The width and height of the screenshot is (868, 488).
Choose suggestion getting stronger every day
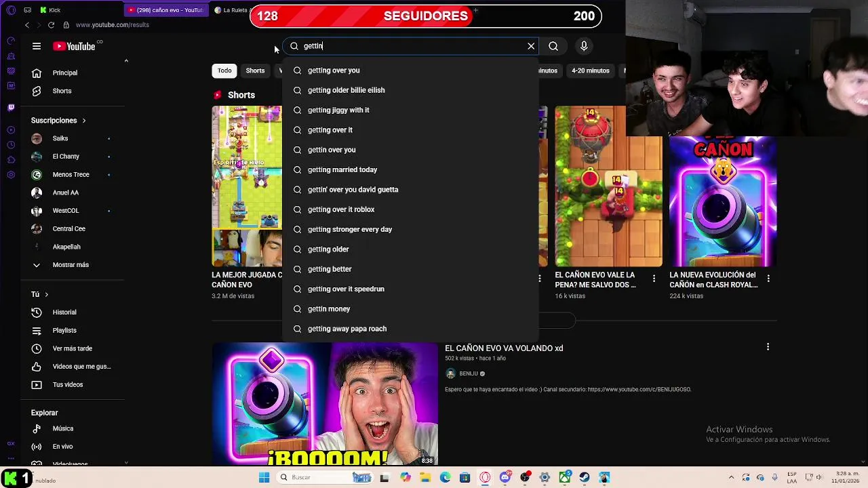[x=411, y=229]
